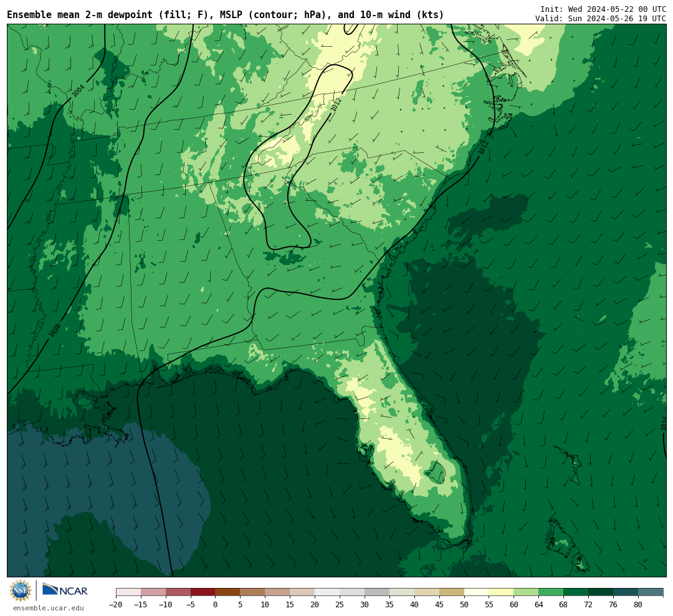673x616 pixels.
Task: Select the 50 to 55 pale yellow swatch
Action: pyautogui.click(x=477, y=592)
